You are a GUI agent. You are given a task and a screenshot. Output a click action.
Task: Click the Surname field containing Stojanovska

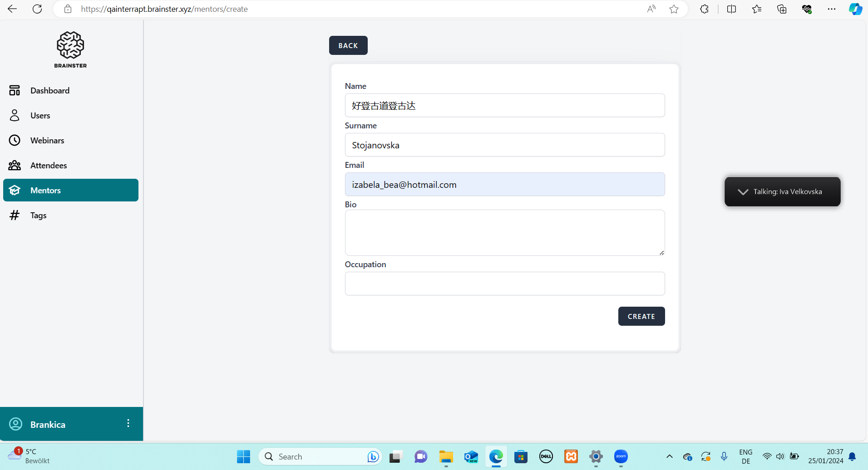click(504, 145)
